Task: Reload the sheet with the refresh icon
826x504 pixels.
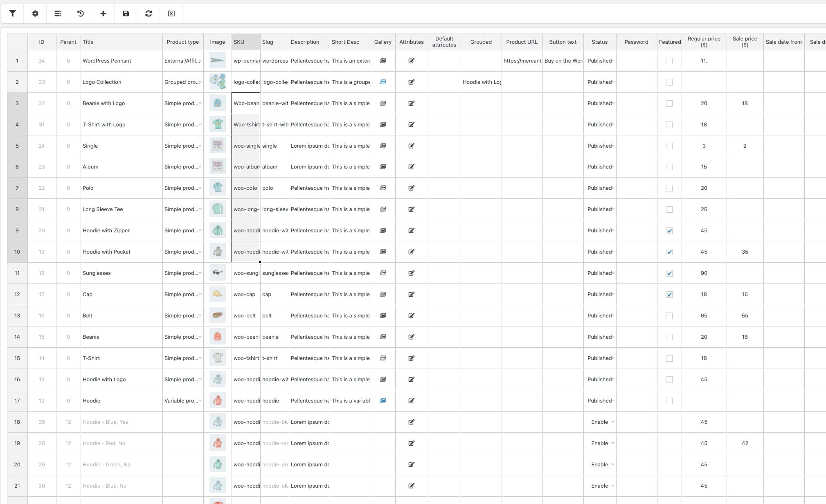Action: click(x=148, y=13)
